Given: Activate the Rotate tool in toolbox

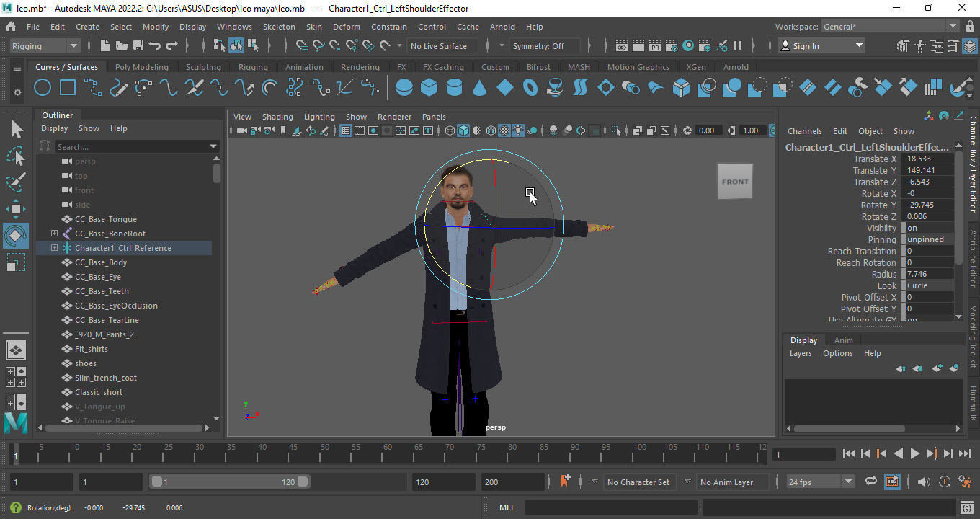Looking at the screenshot, I should coord(17,235).
